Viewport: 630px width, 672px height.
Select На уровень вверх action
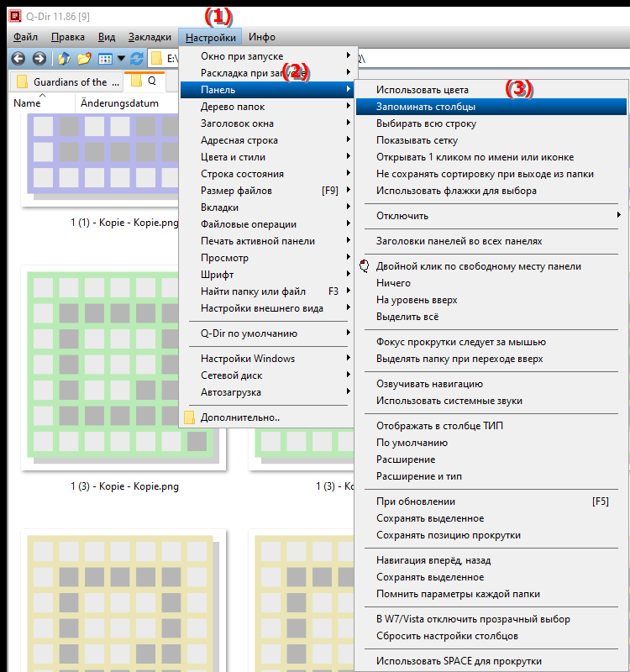491,300
